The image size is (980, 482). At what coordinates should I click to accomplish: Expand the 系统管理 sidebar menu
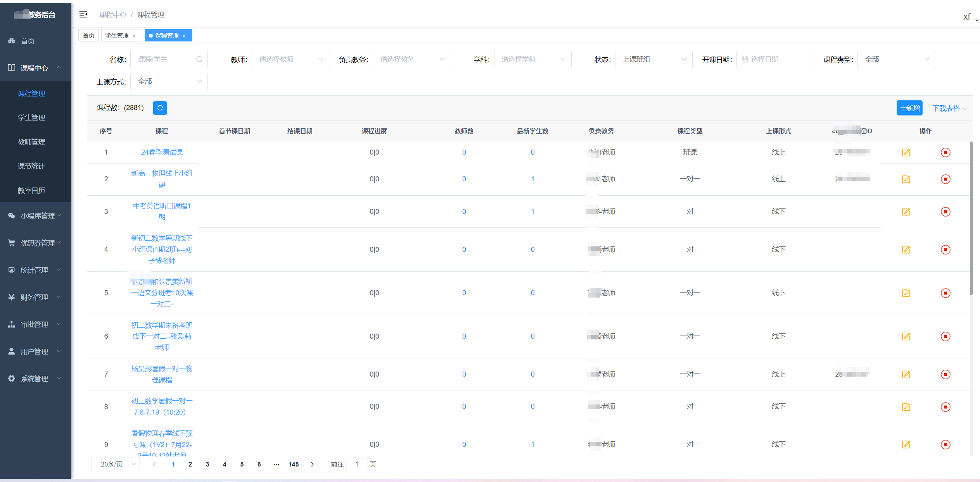pos(36,379)
